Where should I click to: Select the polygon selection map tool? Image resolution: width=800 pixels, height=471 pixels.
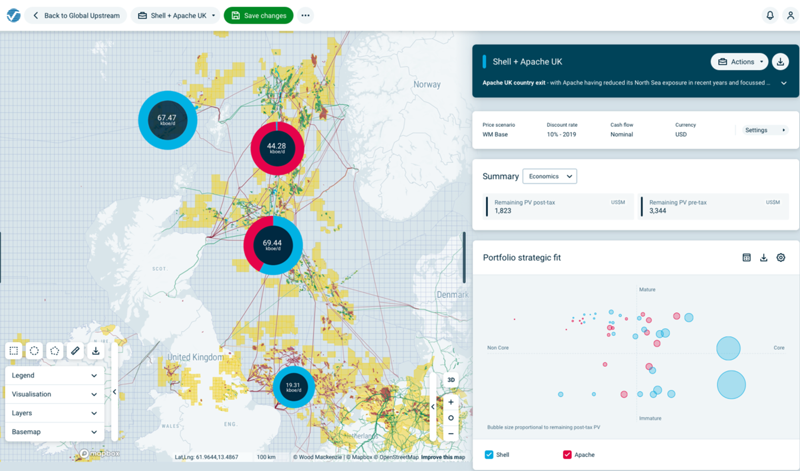pos(55,351)
